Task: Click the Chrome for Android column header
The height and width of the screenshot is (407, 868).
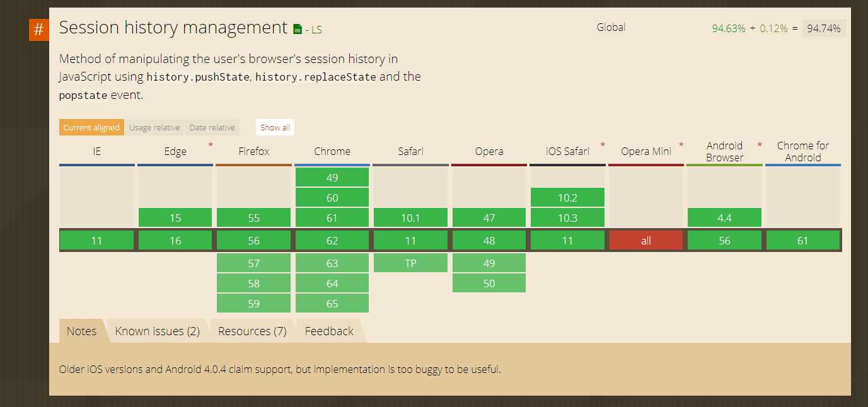Action: (x=803, y=151)
